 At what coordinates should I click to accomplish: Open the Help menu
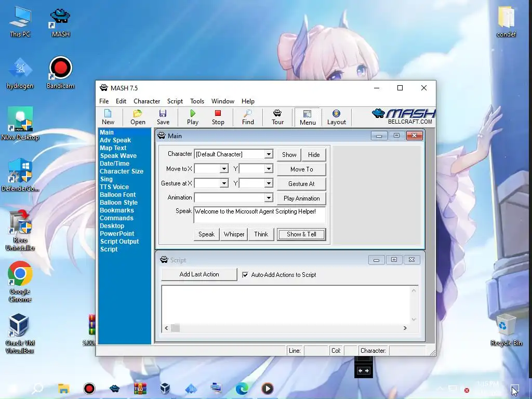pyautogui.click(x=248, y=101)
